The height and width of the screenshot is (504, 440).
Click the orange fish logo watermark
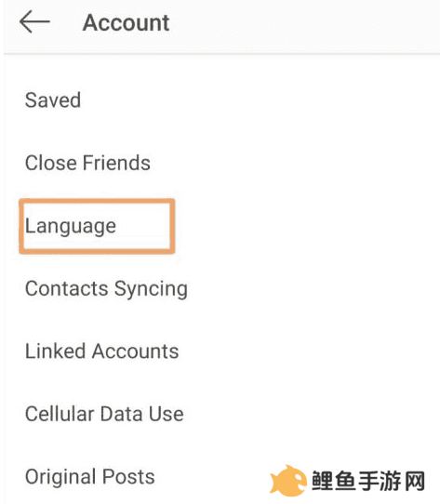[x=287, y=480]
